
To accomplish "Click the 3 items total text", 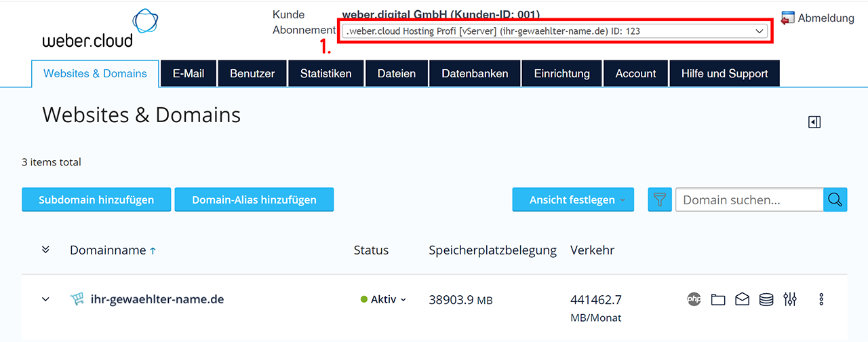I will coord(52,162).
